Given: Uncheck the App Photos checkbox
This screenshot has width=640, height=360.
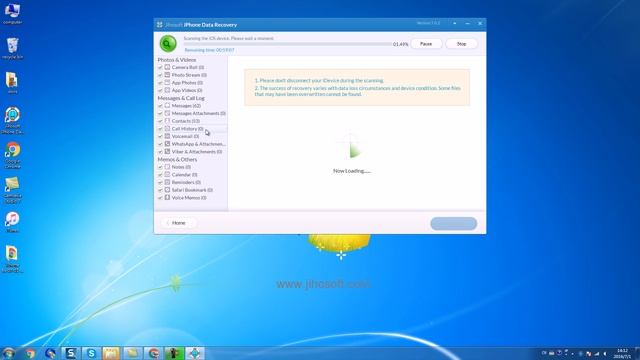Looking at the screenshot, I should 160,83.
